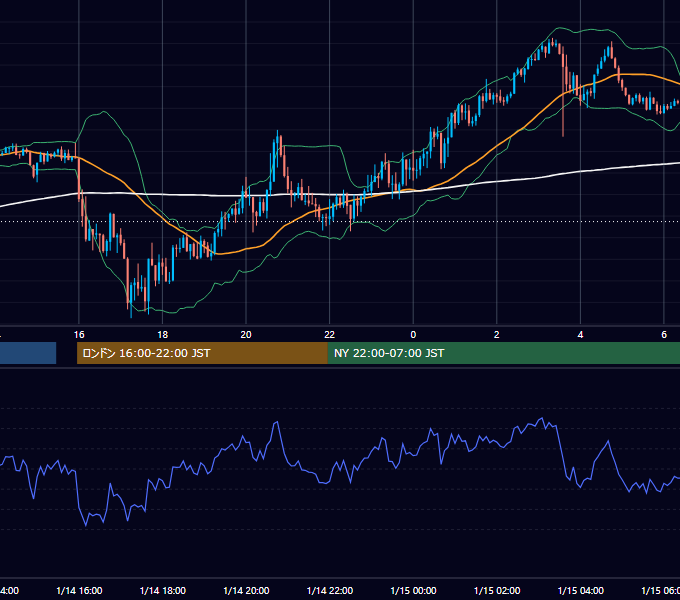
Task: Click the 16 hour label on the upper time axis
Action: [79, 335]
